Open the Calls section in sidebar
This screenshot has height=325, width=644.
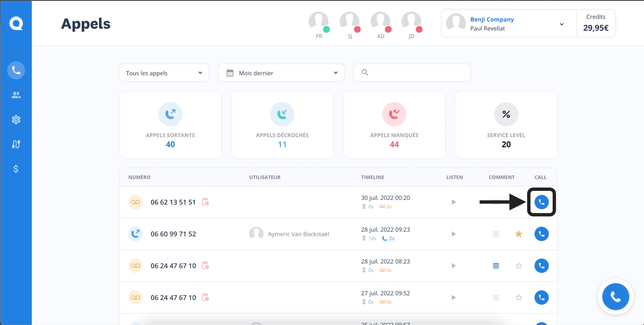coord(16,70)
